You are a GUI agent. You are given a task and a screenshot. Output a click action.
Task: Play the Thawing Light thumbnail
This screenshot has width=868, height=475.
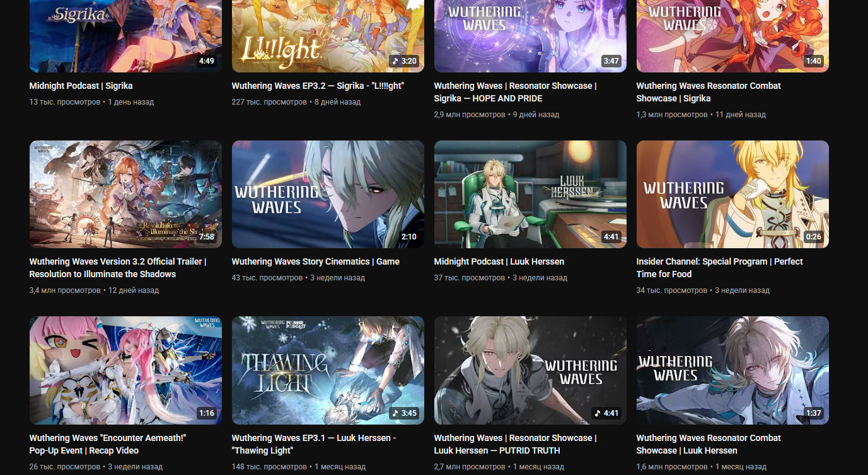(328, 370)
